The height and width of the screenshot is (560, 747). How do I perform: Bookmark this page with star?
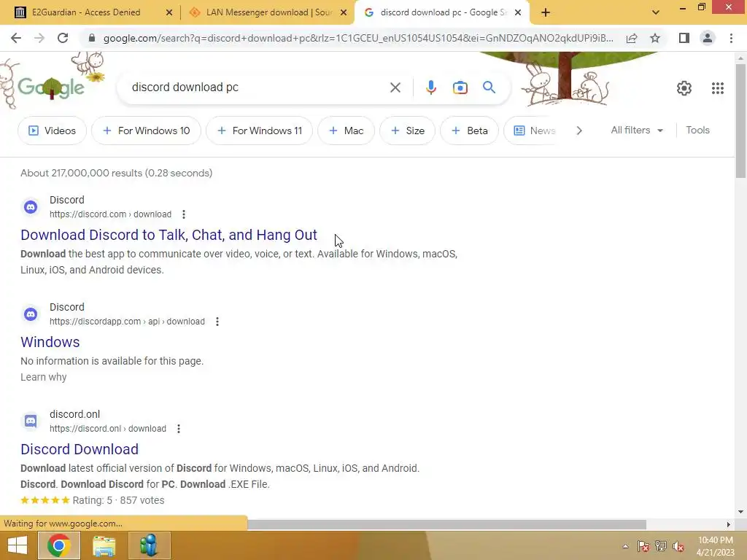point(655,38)
